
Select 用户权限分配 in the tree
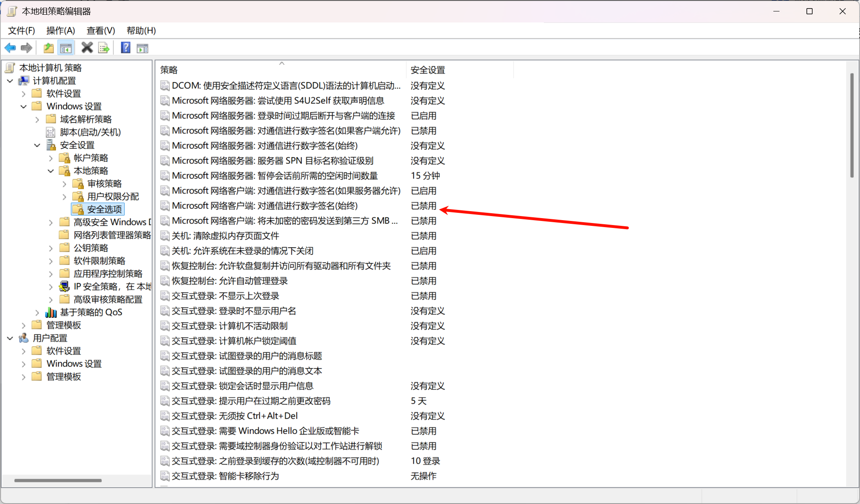click(113, 197)
